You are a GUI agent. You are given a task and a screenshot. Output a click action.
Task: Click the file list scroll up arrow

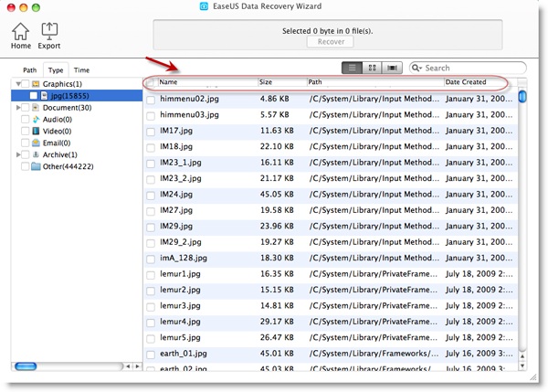pos(522,356)
